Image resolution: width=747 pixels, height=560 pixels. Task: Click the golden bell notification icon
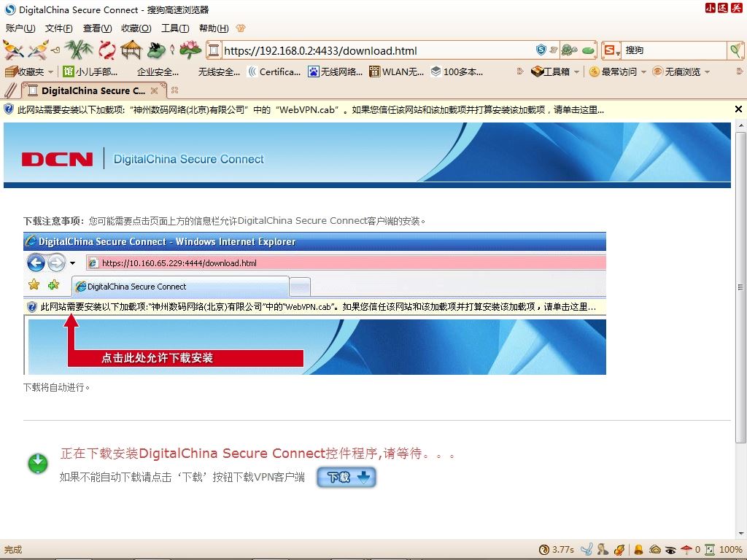[639, 550]
